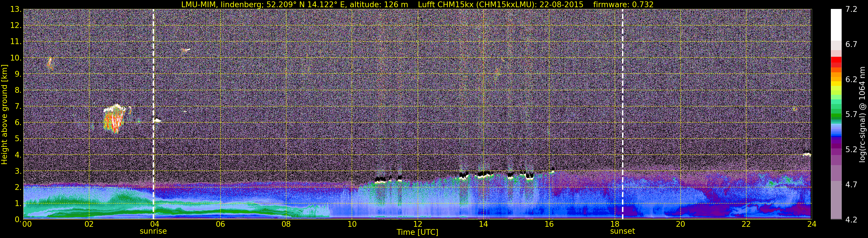868x238 pixels.
Task: Click the red-white cloud echo near 03 UTC
Action: (x=115, y=119)
